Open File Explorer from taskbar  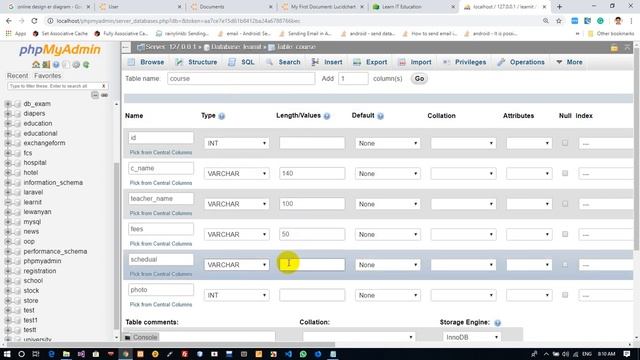66,354
